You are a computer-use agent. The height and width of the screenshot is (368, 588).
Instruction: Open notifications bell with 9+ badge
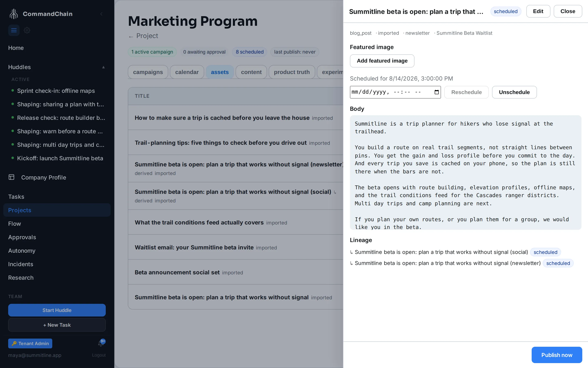pyautogui.click(x=101, y=343)
